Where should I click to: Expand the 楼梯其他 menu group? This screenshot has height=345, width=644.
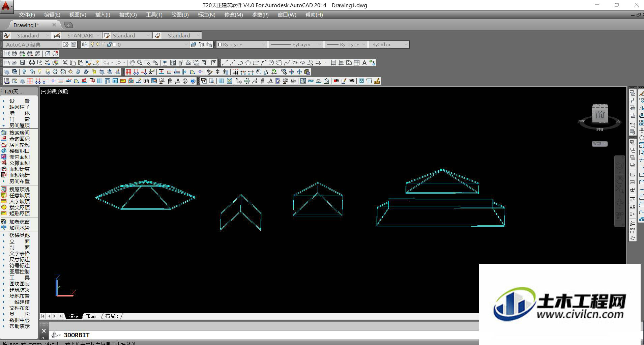point(19,235)
